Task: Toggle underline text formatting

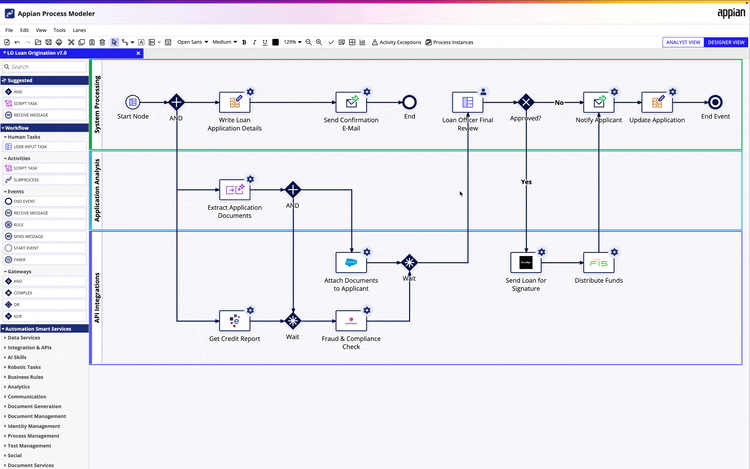Action: pyautogui.click(x=265, y=42)
